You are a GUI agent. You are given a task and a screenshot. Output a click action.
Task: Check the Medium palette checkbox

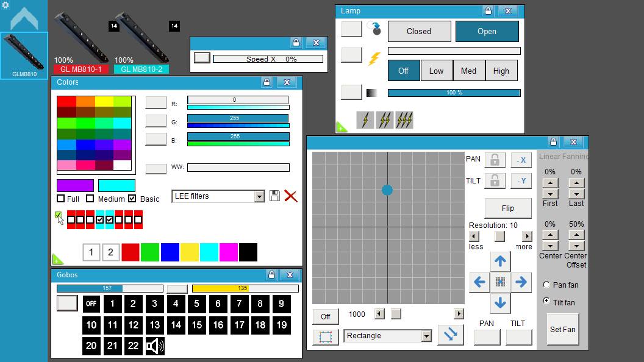(90, 199)
